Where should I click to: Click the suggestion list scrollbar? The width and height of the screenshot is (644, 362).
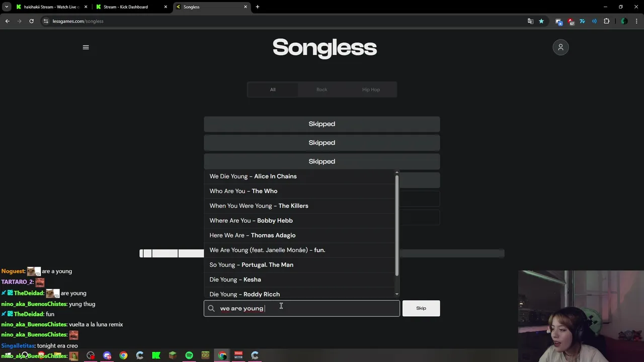point(397,226)
